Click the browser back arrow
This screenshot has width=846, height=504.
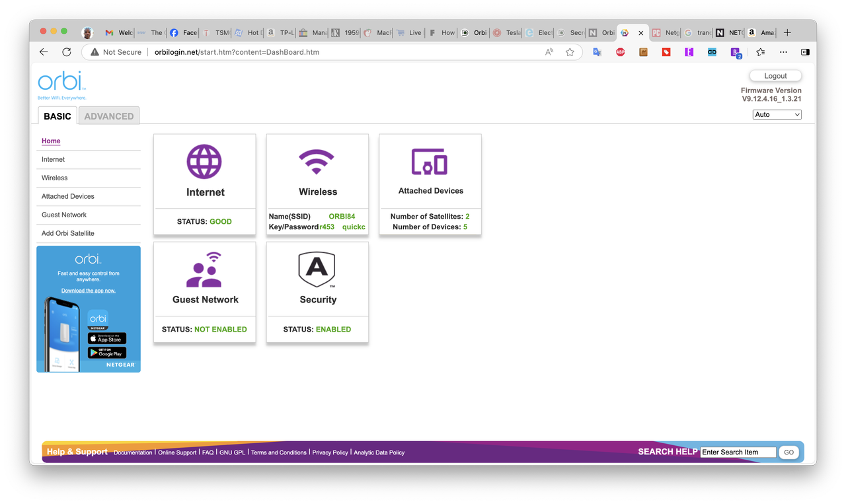pos(44,52)
